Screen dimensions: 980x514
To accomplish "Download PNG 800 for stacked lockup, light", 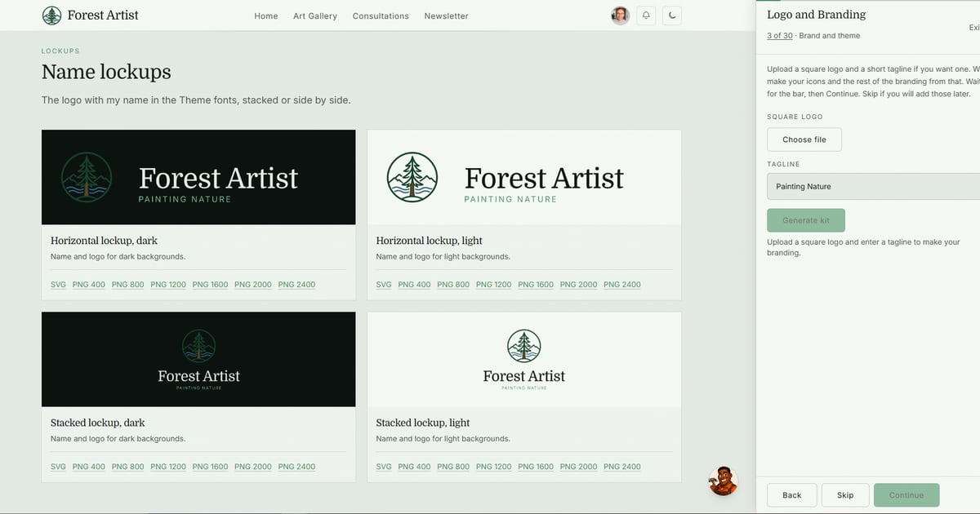I will [x=453, y=467].
